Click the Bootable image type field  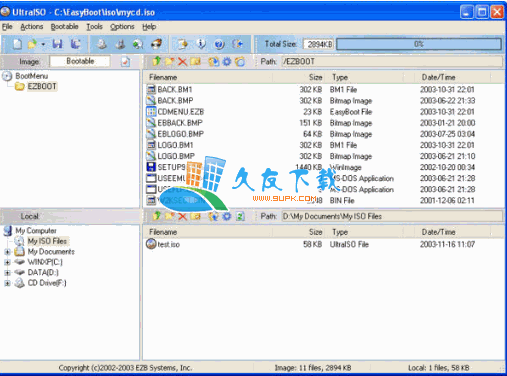coord(80,61)
